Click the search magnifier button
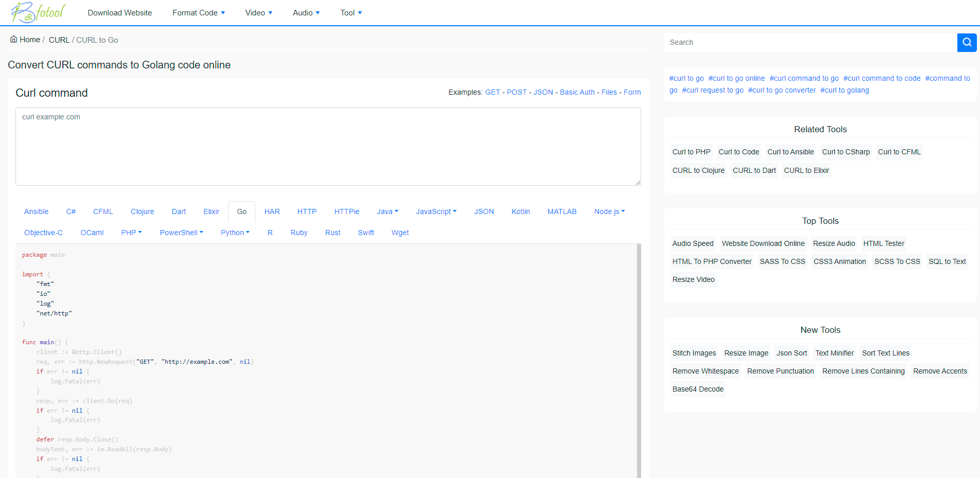Viewport: 980px width, 478px height. click(967, 42)
